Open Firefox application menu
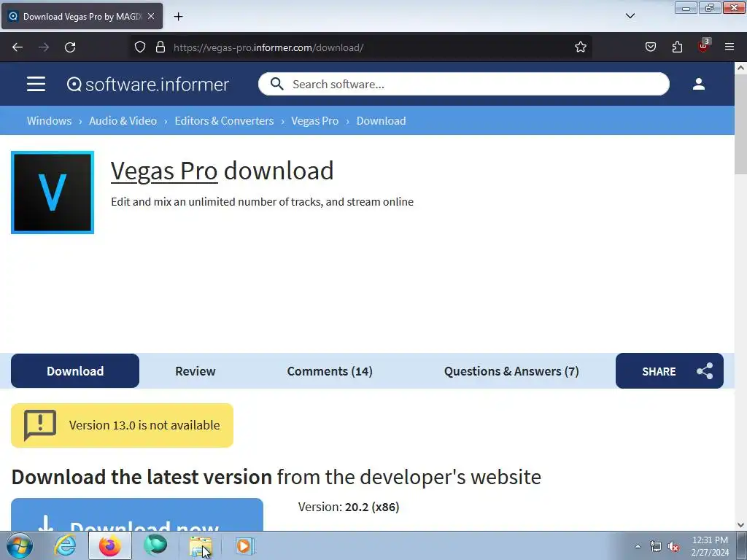This screenshot has width=747, height=560. click(729, 47)
